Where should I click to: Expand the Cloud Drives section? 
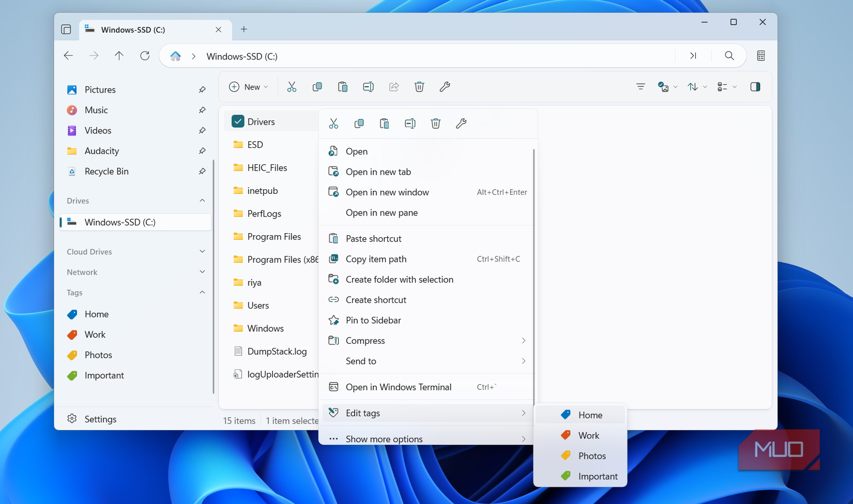(x=202, y=252)
